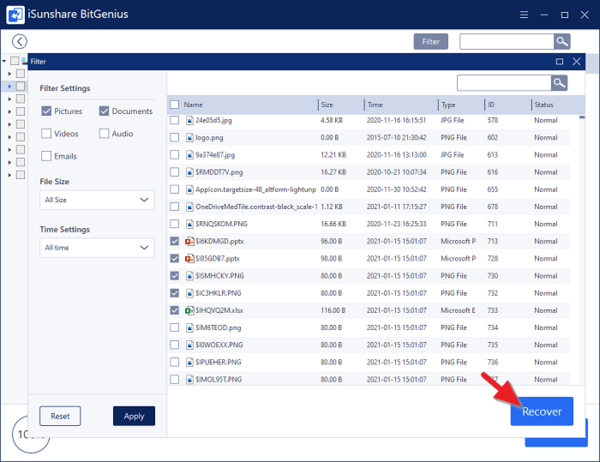Enable the Emails filter checkbox
Viewport: 600px width, 462px height.
tap(46, 156)
